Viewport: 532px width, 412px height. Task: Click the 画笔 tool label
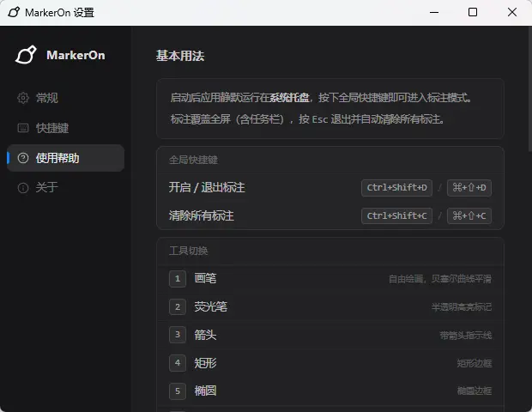pos(205,279)
